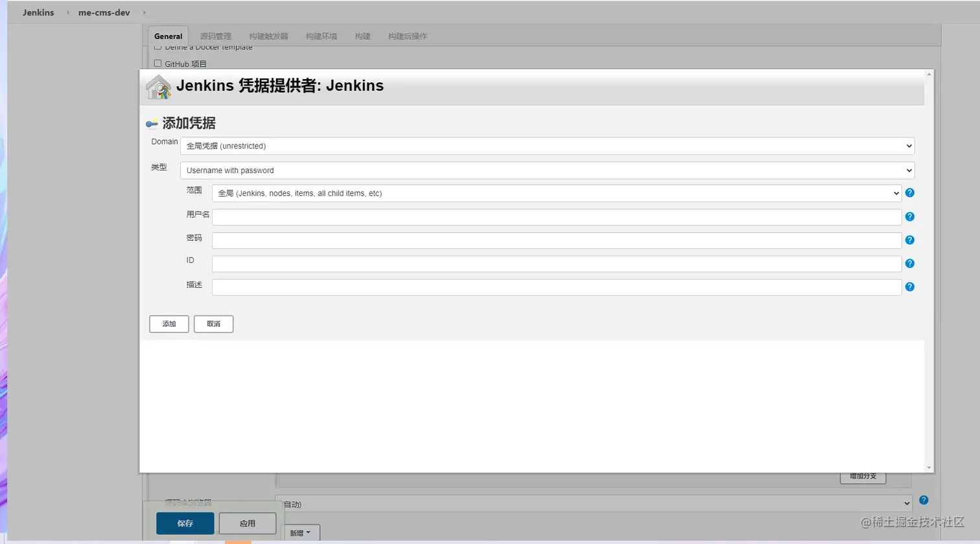Toggle the Define a Docker template checkbox

point(157,47)
